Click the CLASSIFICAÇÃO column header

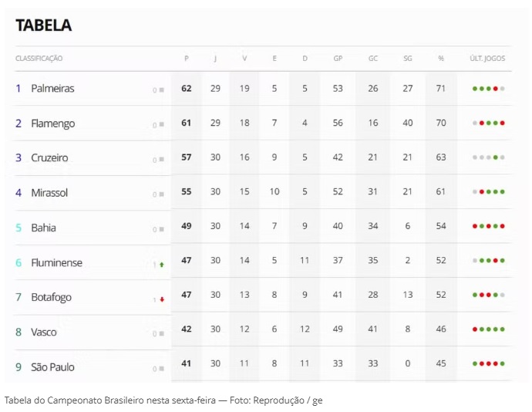pos(39,59)
